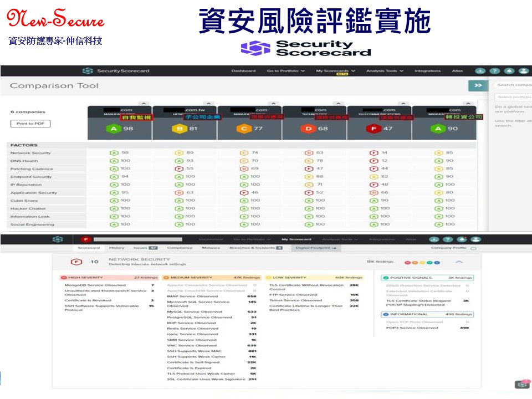This screenshot has width=532, height=399.
Task: Open My Scorecards dropdown in upper navbar
Action: pyautogui.click(x=336, y=71)
